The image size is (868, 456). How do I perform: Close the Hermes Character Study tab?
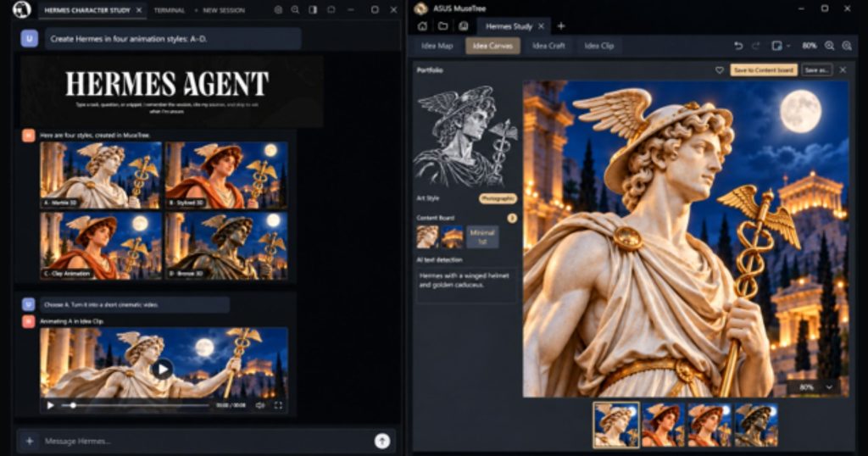tap(139, 10)
